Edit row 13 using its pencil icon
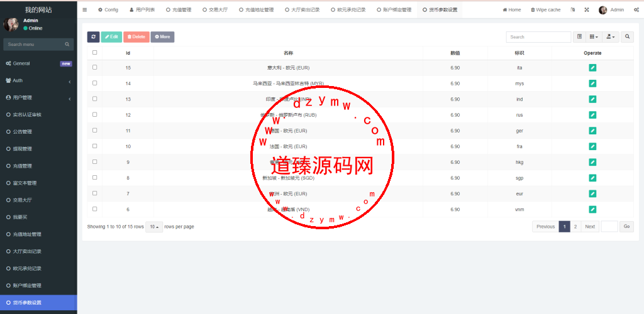The height and width of the screenshot is (314, 644). point(592,99)
